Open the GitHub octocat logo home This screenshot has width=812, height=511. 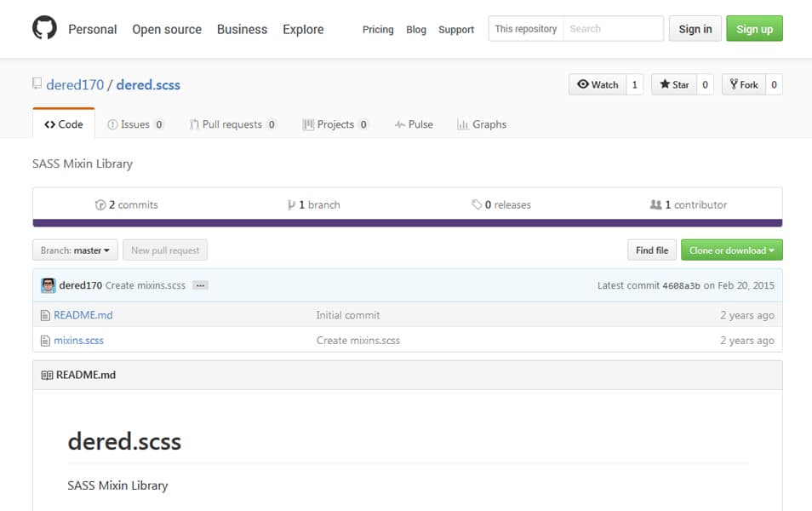(x=44, y=28)
